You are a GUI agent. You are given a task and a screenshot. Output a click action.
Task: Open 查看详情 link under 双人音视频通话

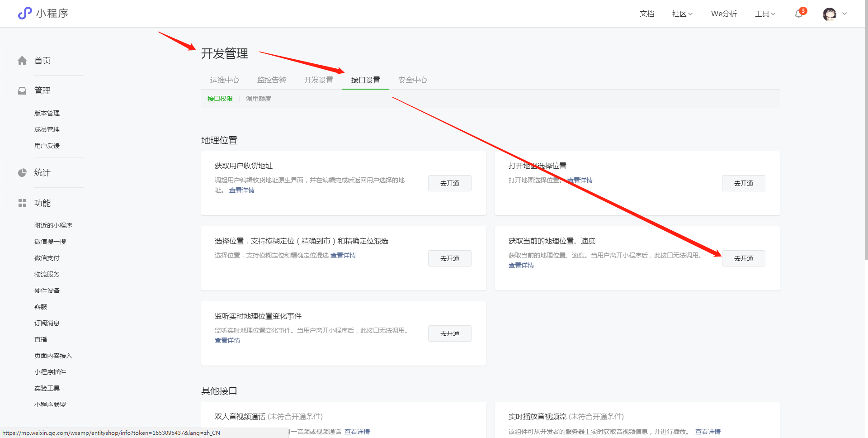point(357,432)
